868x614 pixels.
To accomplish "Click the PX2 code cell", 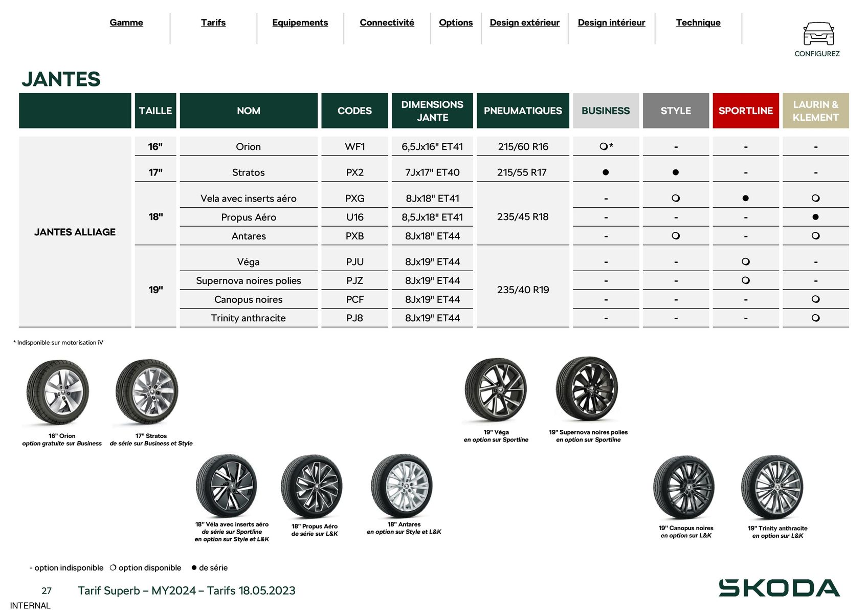I will [354, 172].
